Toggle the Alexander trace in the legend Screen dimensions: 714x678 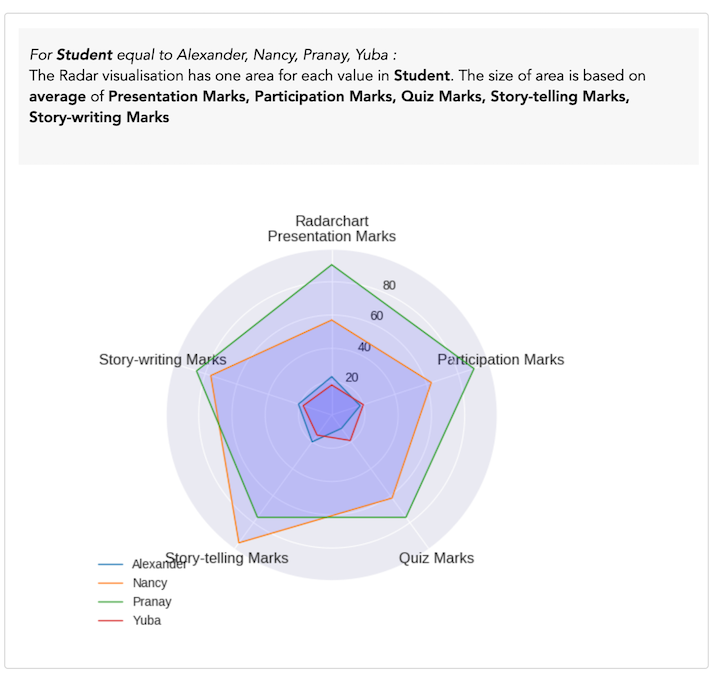coord(159,564)
